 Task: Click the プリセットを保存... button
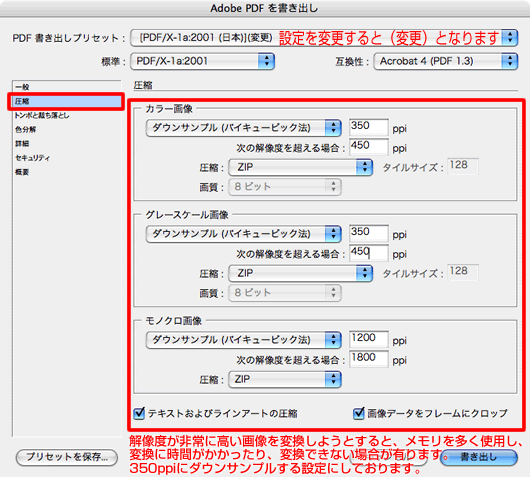click(67, 457)
